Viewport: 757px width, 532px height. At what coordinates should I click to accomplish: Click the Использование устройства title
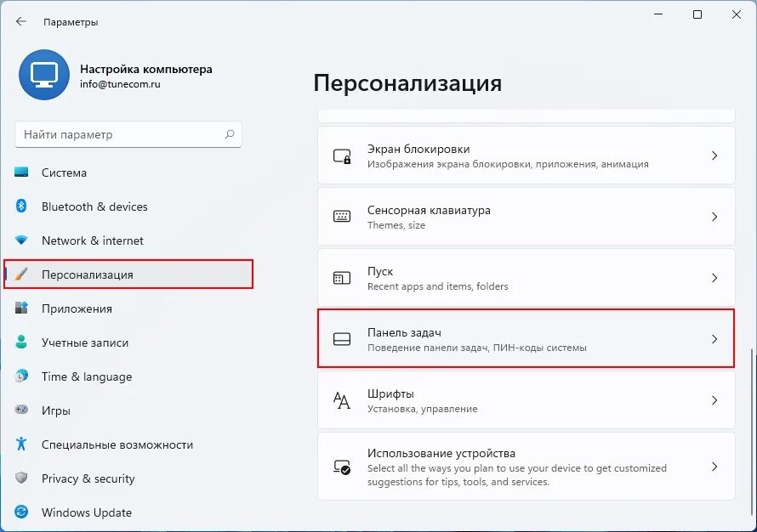coord(441,453)
